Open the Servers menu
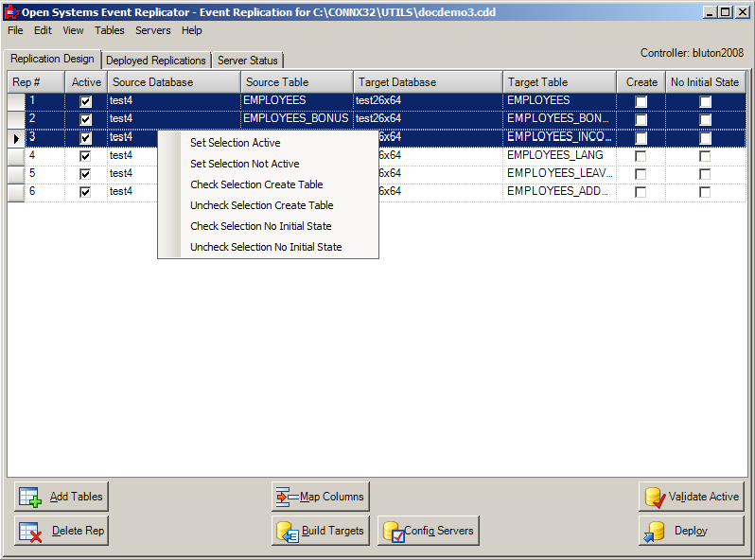The width and height of the screenshot is (755, 560). click(153, 30)
